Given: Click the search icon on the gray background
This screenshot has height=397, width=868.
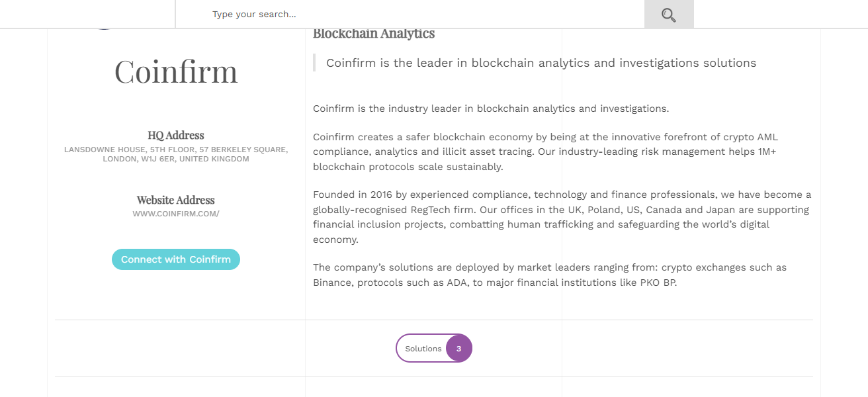Looking at the screenshot, I should tap(668, 14).
